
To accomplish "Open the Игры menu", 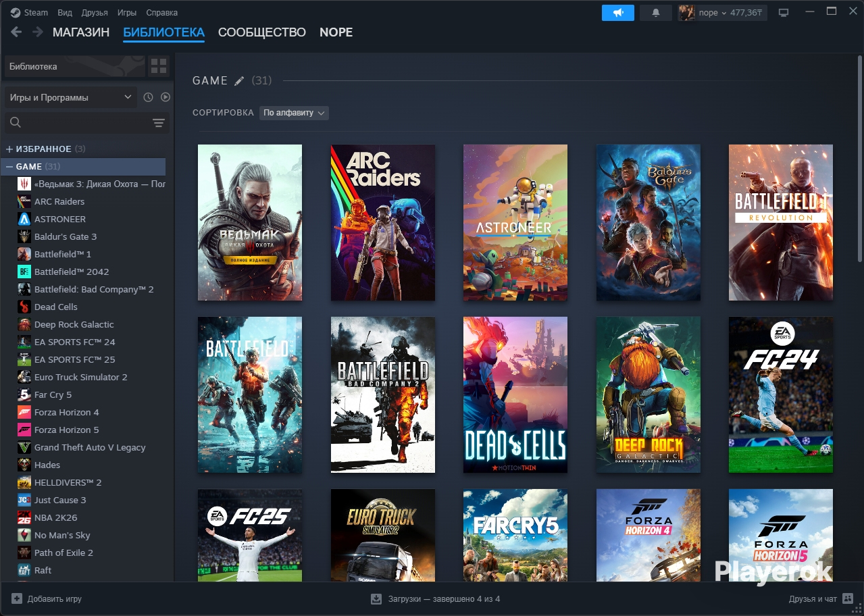I will tap(127, 12).
